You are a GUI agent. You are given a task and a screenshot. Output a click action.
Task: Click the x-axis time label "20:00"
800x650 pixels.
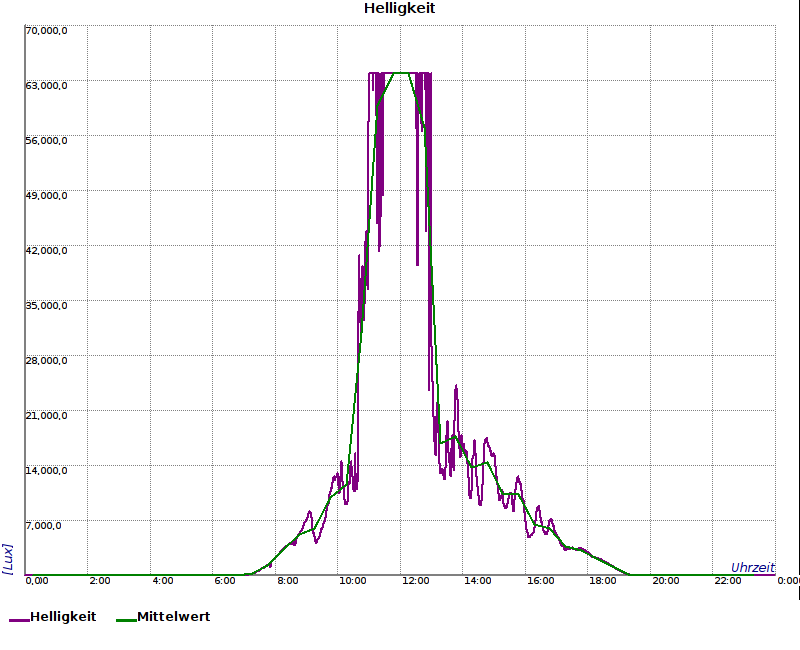point(666,581)
